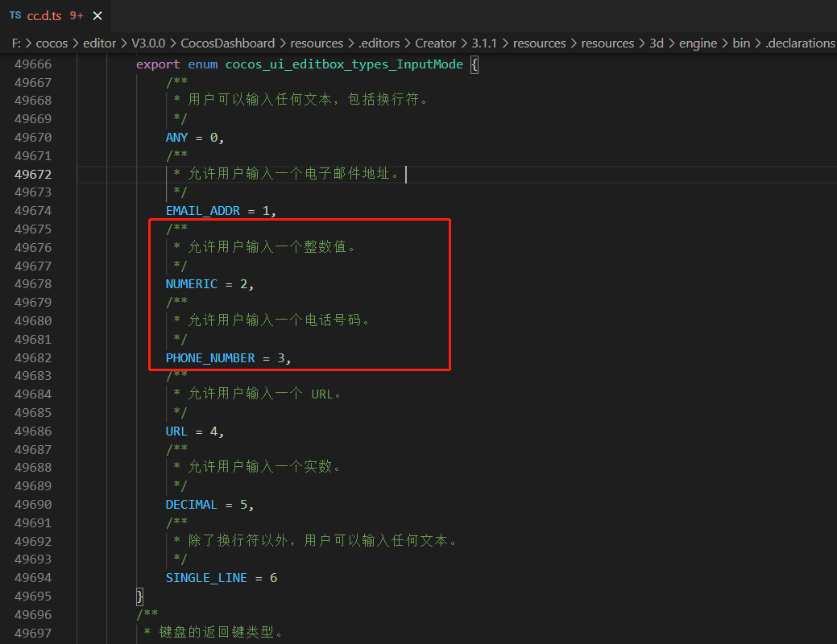Open the 'V3.0.0' breadcrumb segment
837x644 pixels.
[148, 43]
